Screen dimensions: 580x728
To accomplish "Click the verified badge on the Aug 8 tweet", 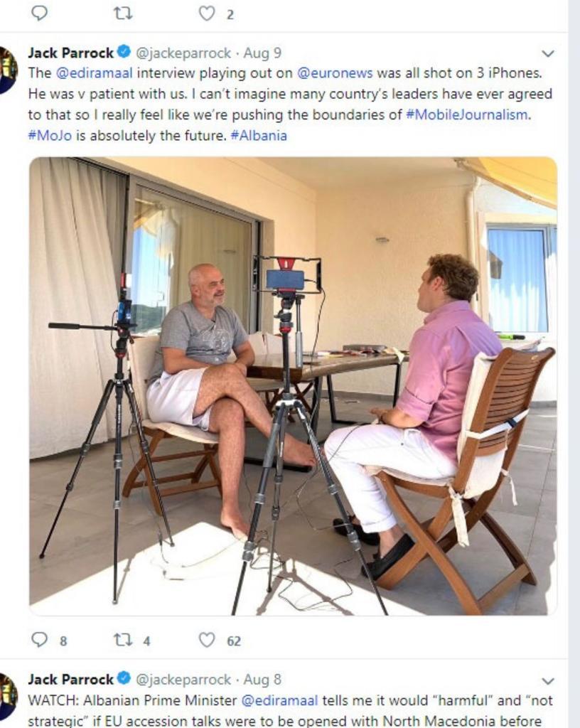I will [124, 679].
